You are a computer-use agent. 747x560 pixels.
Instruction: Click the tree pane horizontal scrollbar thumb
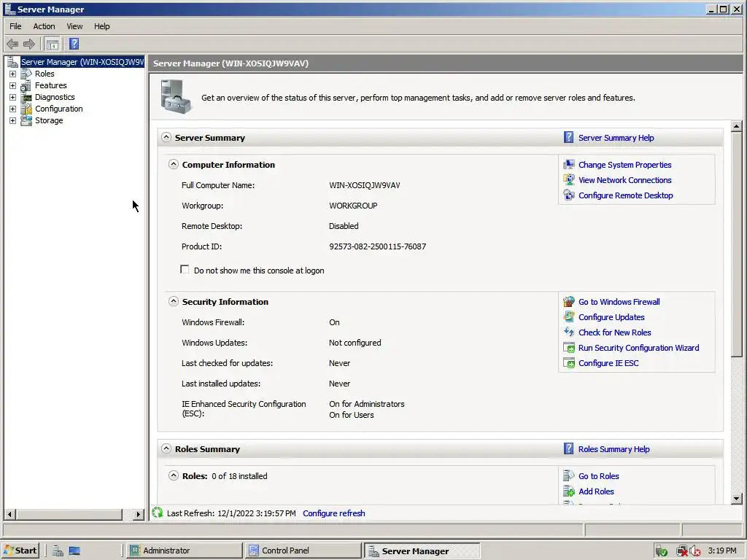tap(69, 514)
